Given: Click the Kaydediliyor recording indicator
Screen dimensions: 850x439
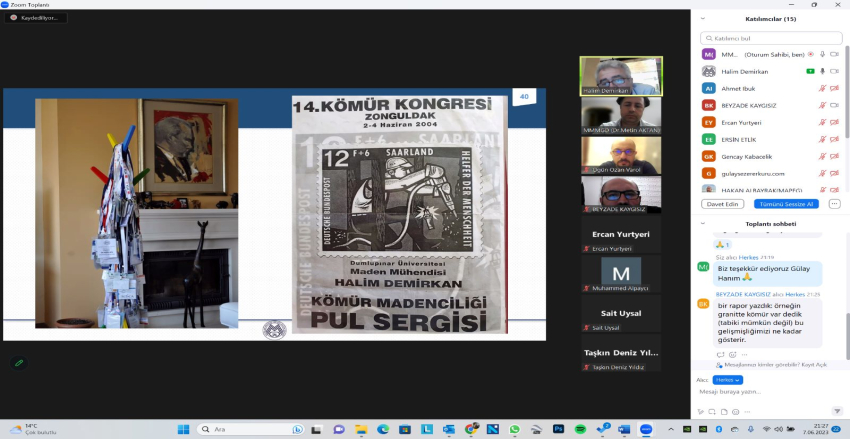Looking at the screenshot, I should (36, 18).
